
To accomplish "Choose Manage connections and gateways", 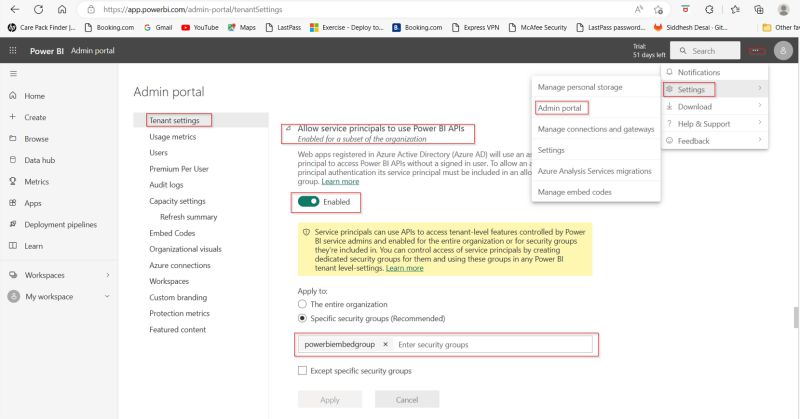I will 595,129.
